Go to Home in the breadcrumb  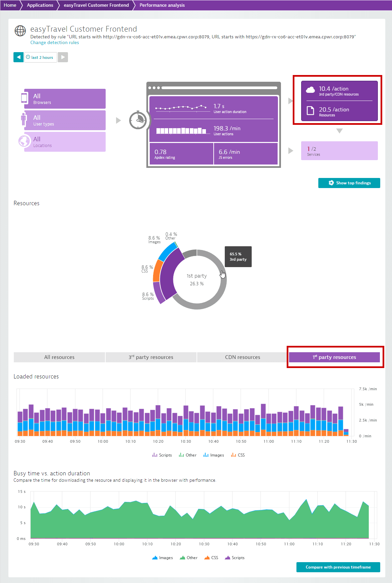[10, 5]
